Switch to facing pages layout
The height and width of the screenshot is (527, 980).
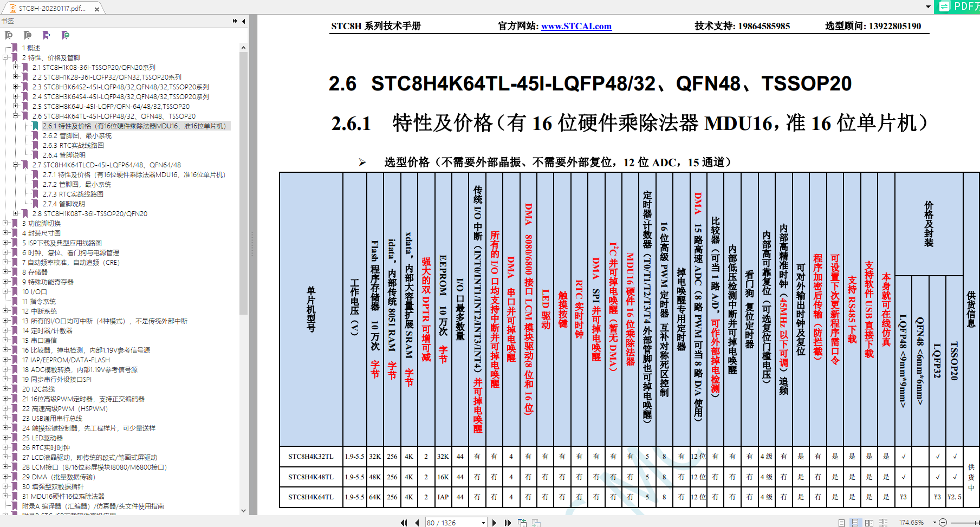(869, 523)
